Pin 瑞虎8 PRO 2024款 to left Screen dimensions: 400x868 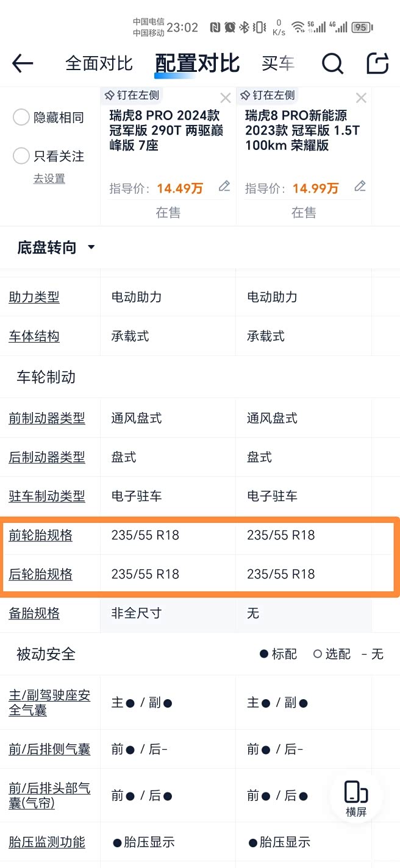[132, 96]
